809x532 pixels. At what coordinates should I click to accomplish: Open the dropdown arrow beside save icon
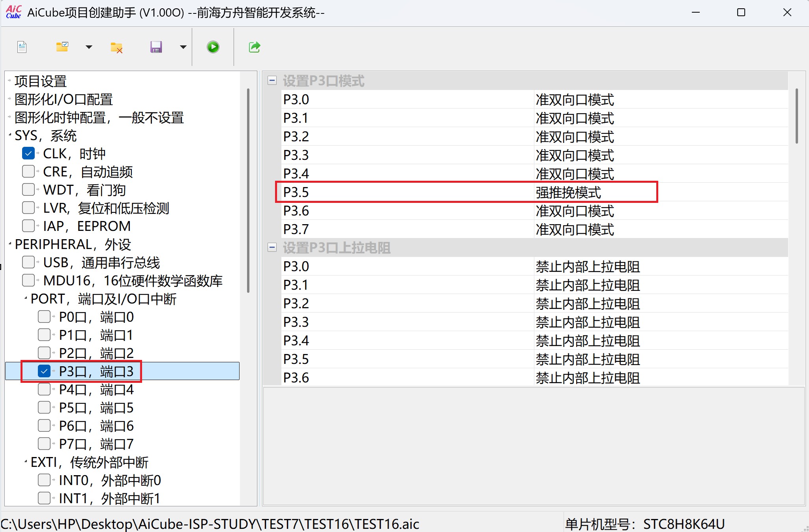183,47
